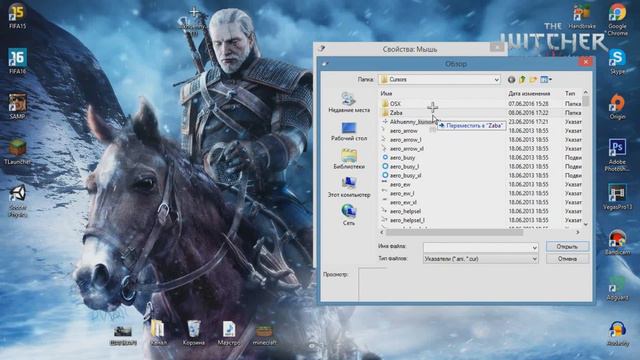Create a new folder in Cursors
The width and height of the screenshot is (640, 360).
point(533,80)
